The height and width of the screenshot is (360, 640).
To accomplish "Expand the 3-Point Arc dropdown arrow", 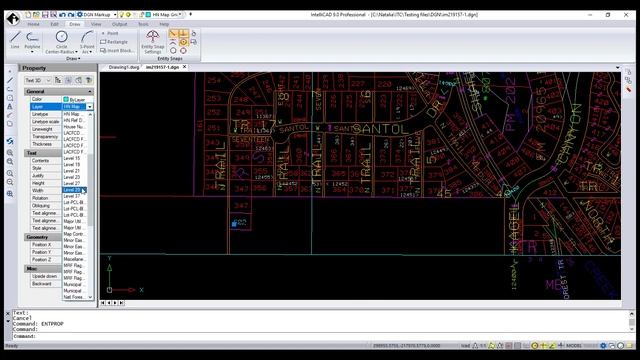I will coord(90,52).
